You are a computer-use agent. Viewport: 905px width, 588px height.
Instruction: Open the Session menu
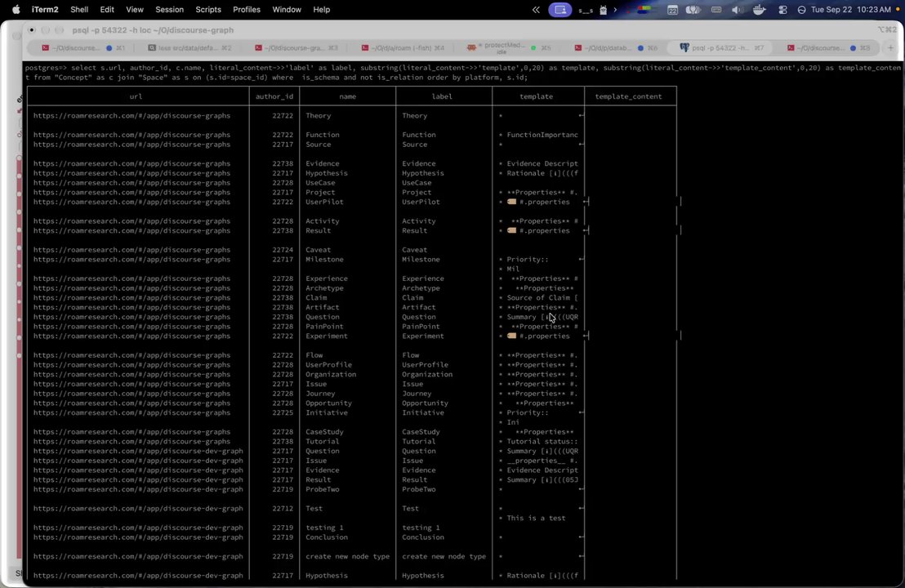pos(169,9)
